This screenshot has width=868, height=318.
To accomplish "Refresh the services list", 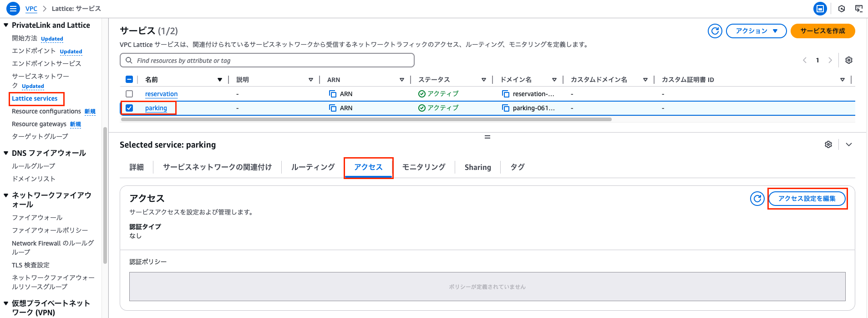I will pyautogui.click(x=715, y=31).
